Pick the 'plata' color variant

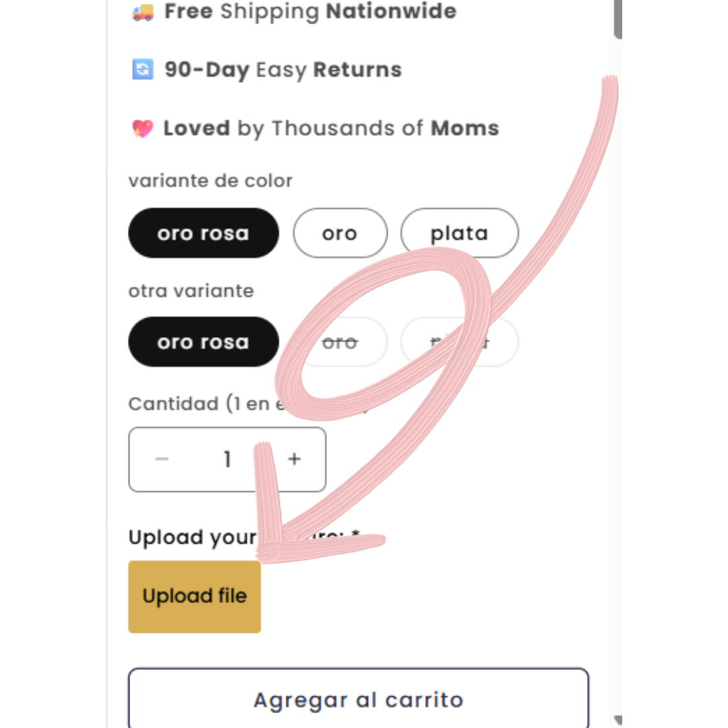[459, 233]
